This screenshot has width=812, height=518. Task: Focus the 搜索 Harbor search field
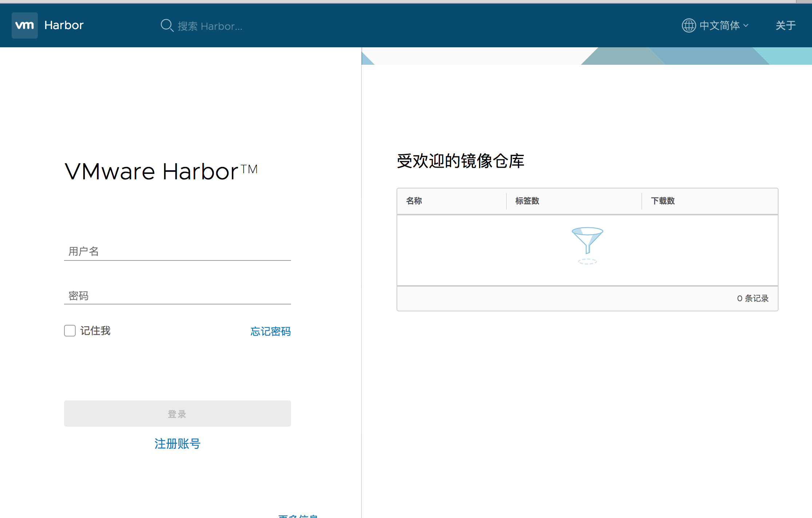click(x=210, y=26)
